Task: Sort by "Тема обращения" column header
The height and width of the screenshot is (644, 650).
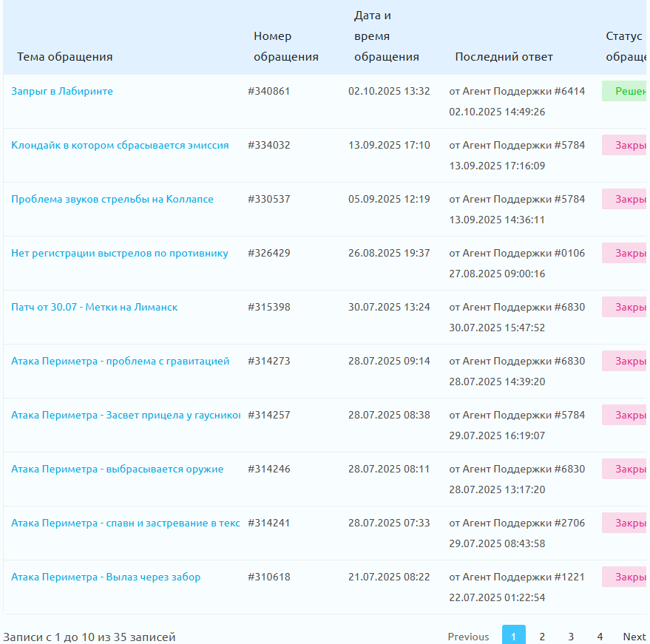Action: pyautogui.click(x=65, y=56)
